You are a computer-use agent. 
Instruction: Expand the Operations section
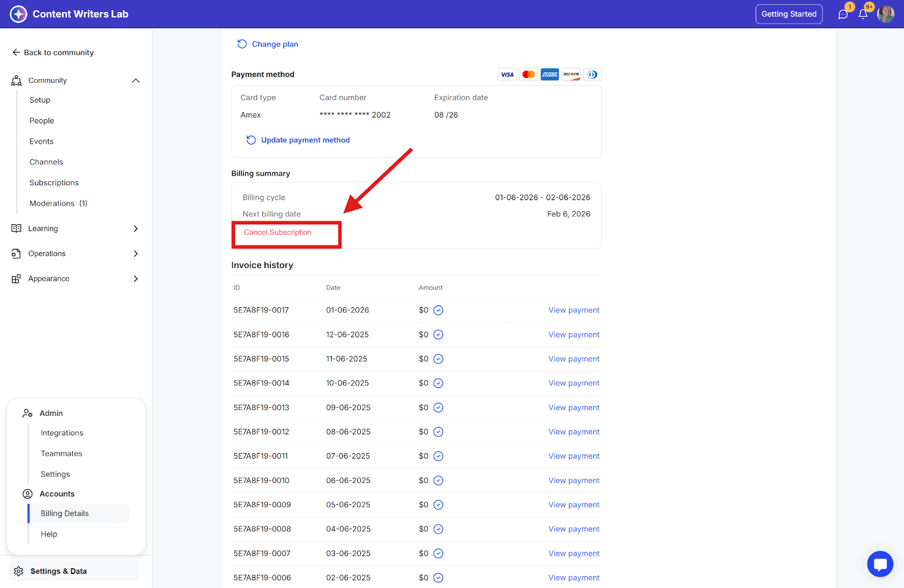pyautogui.click(x=135, y=254)
